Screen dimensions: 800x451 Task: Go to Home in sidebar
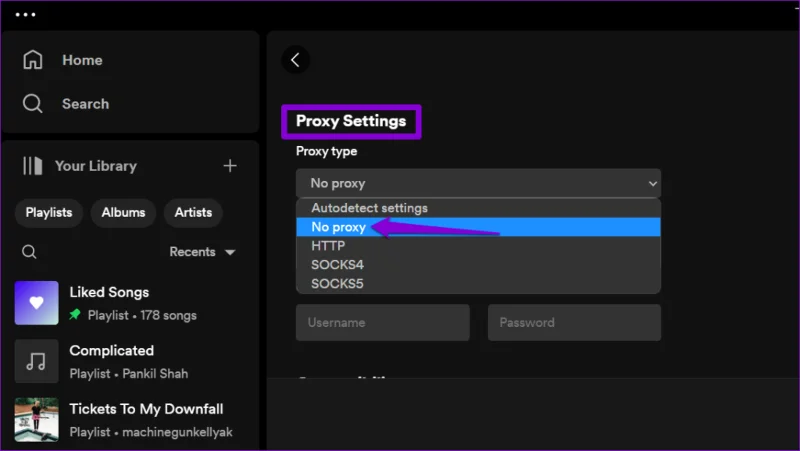click(82, 60)
